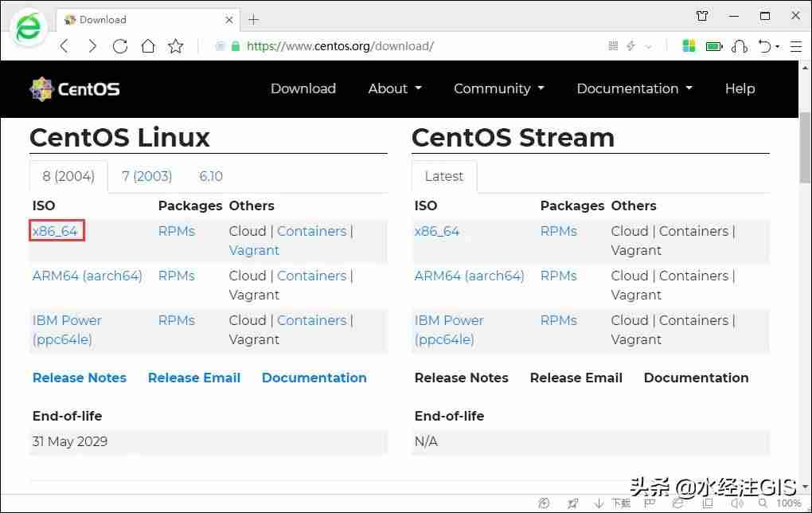812x513 pixels.
Task: Click the 360 browser logo icon
Action: (28, 28)
